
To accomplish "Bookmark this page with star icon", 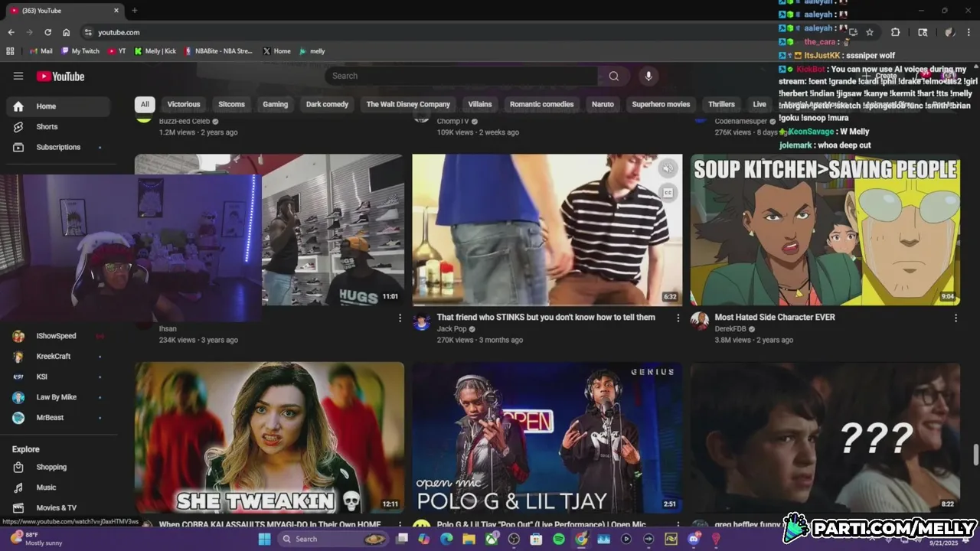I will 870,32.
